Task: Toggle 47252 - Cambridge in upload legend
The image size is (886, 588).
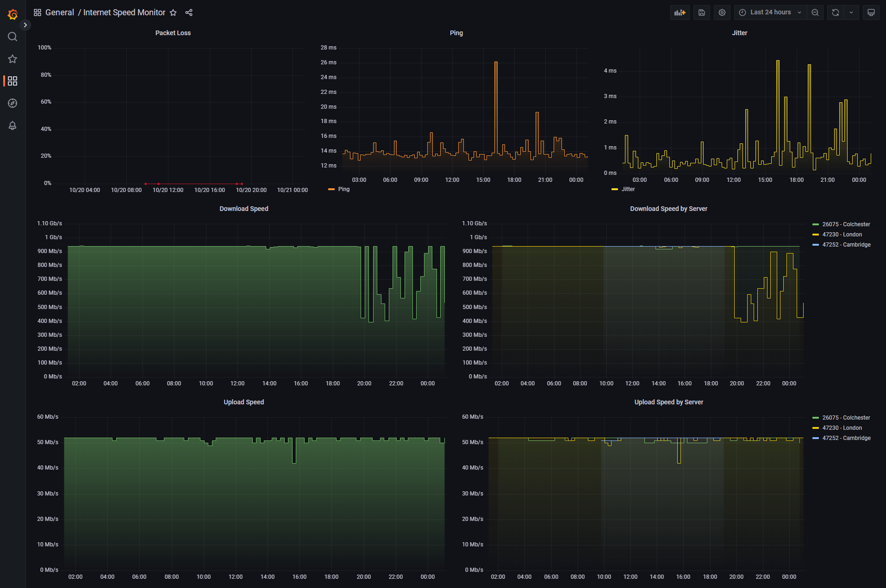Action: point(847,438)
